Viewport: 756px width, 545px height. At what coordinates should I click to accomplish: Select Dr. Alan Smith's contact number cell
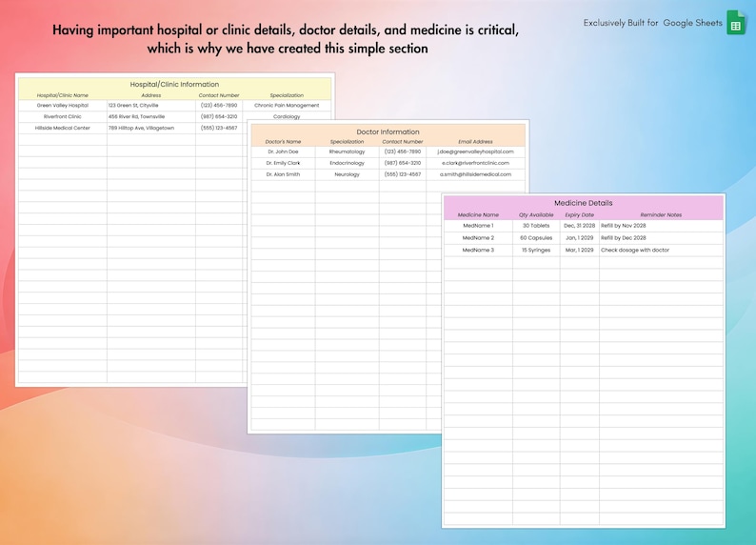[403, 174]
